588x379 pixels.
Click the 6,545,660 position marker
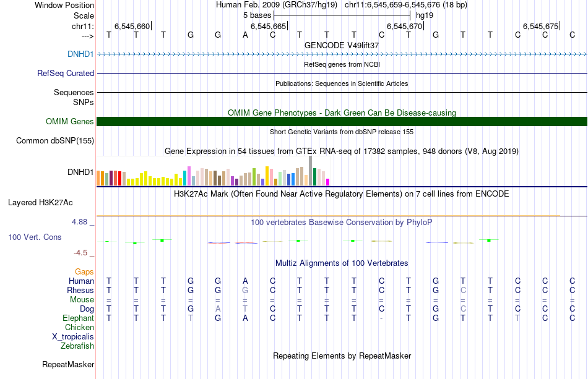click(132, 26)
